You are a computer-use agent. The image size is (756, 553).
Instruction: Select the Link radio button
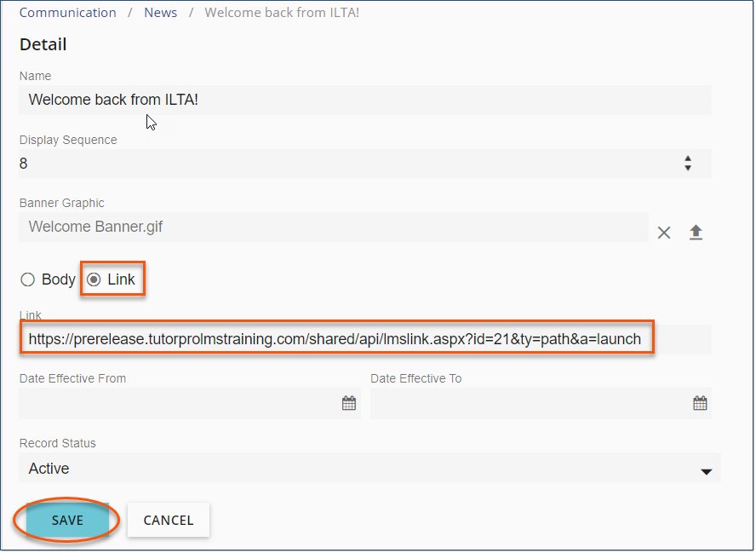click(94, 279)
